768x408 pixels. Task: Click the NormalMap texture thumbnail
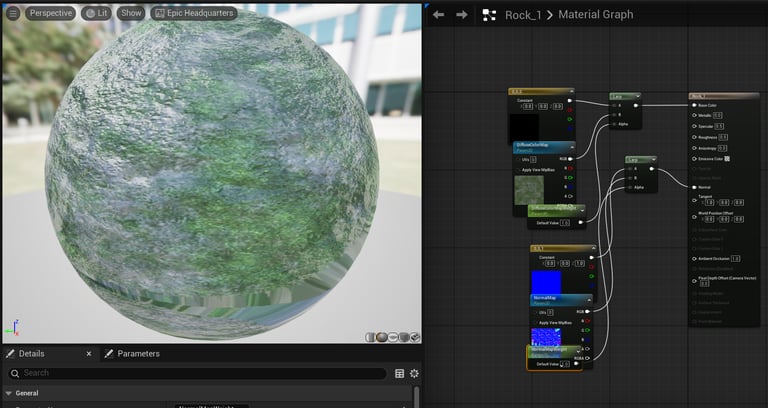pyautogui.click(x=546, y=337)
